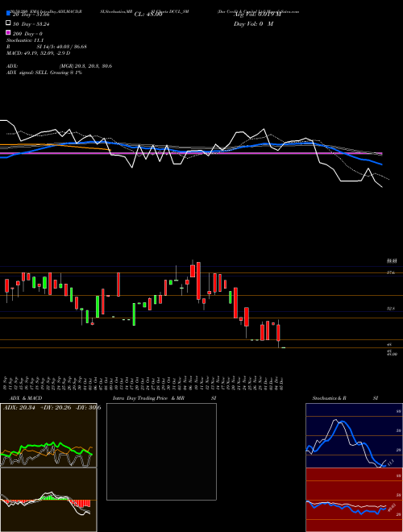403x532 pixels.
Task: Select the '50 Day' EMA value label
Action: pyautogui.click(x=31, y=24)
